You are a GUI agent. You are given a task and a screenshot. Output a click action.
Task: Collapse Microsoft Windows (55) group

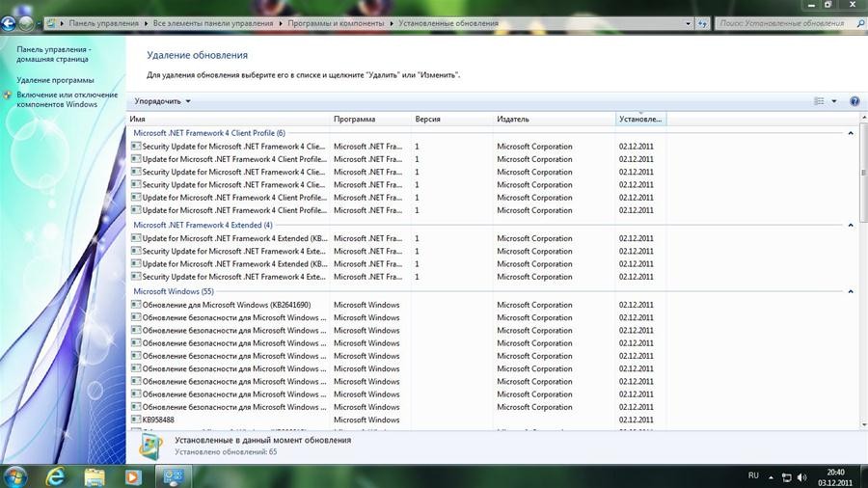[851, 291]
